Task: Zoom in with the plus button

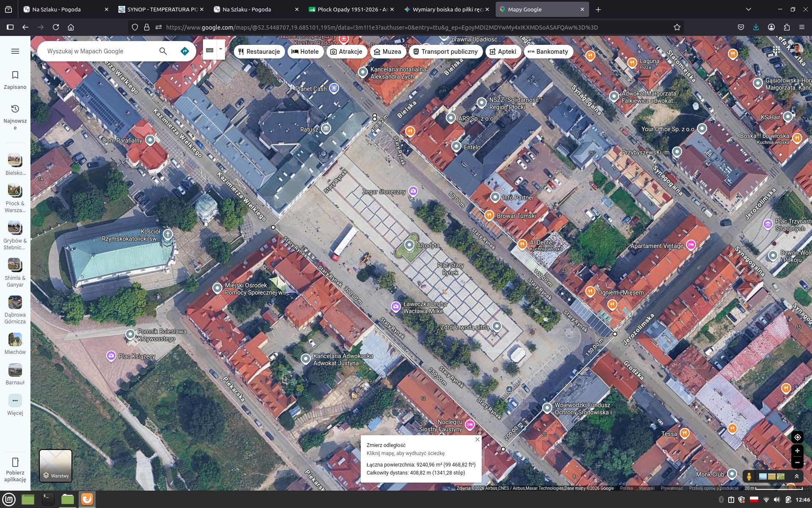Action: 797,451
